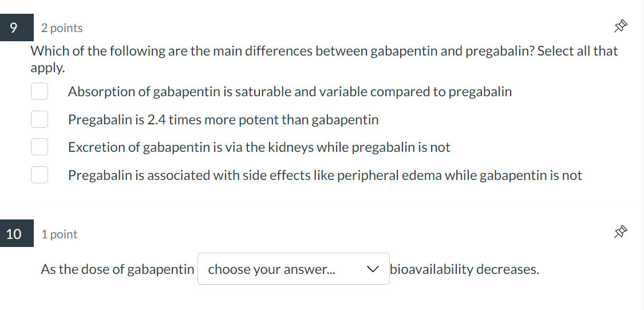Check the saturable gabapentin absorption checkbox
The width and height of the screenshot is (644, 310).
point(39,92)
